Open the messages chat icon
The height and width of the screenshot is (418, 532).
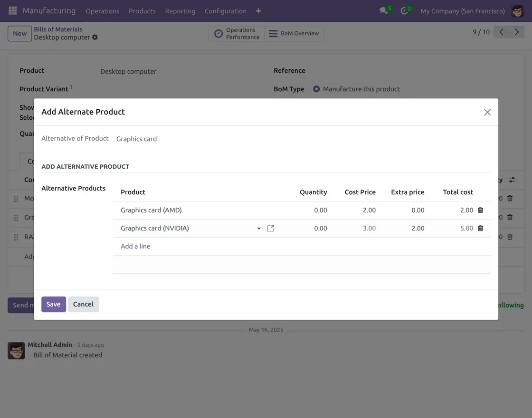click(x=384, y=11)
